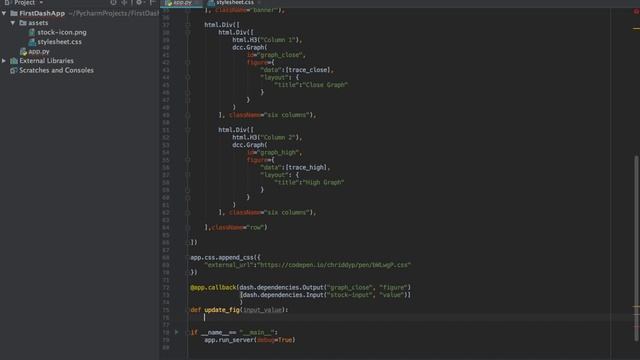This screenshot has width=640, height=360.
Task: Click the id="graph_close" line
Action: [x=276, y=55]
